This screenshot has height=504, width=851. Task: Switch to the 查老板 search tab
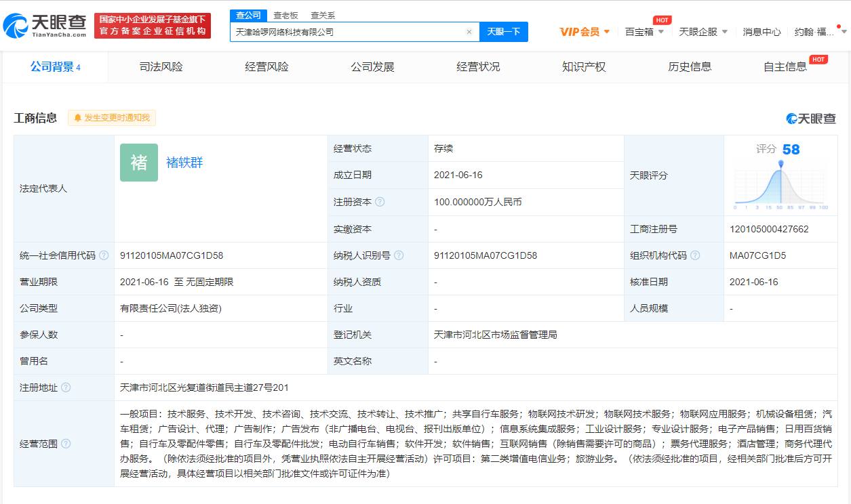[285, 15]
